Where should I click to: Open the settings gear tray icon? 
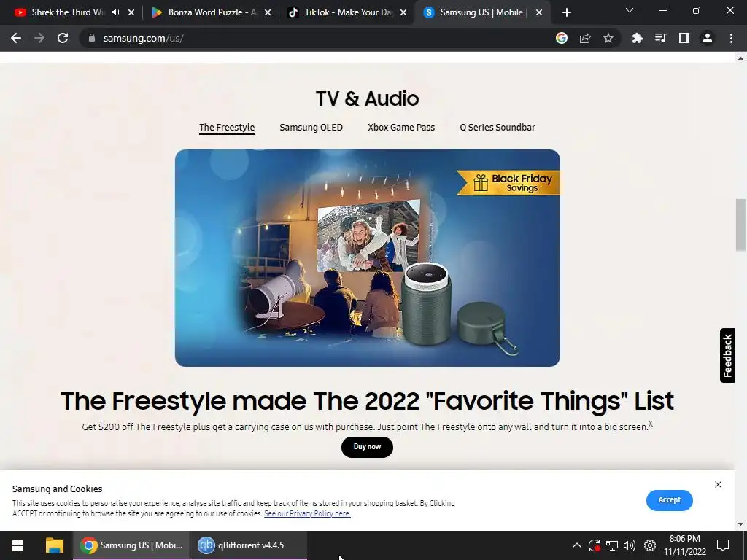pyautogui.click(x=650, y=545)
